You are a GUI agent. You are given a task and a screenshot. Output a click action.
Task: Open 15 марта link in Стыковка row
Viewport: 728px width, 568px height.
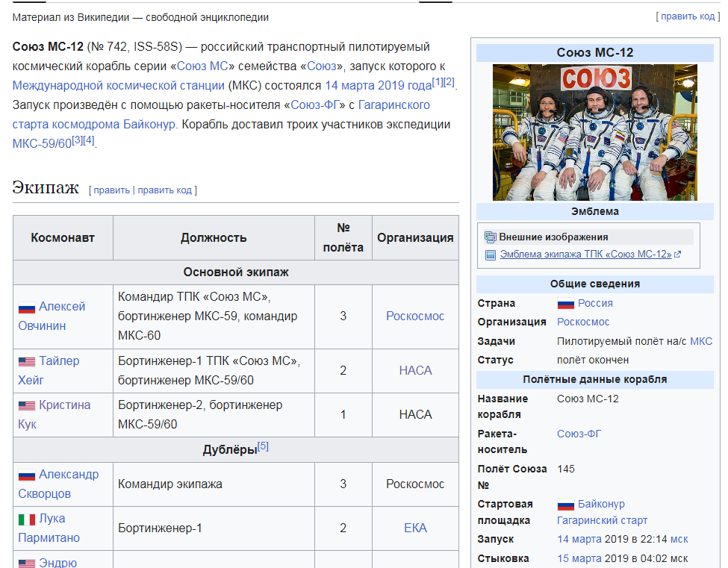[x=579, y=558]
